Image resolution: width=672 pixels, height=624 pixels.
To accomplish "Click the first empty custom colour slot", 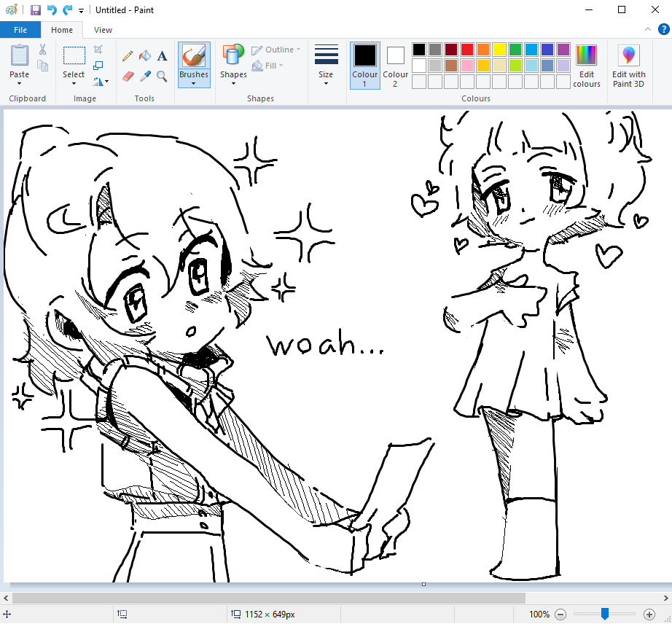I will tap(419, 82).
